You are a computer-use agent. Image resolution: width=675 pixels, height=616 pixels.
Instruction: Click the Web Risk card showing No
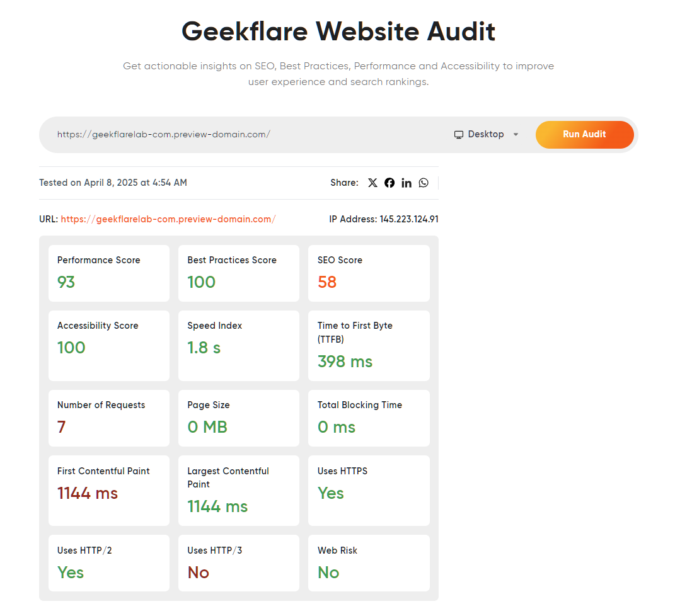point(369,562)
